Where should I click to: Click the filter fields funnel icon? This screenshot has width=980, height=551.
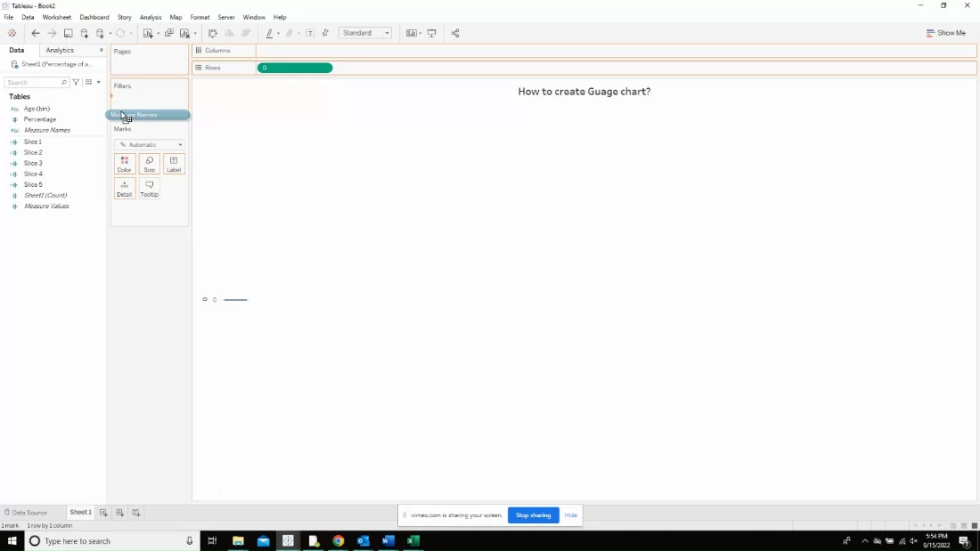[x=76, y=83]
